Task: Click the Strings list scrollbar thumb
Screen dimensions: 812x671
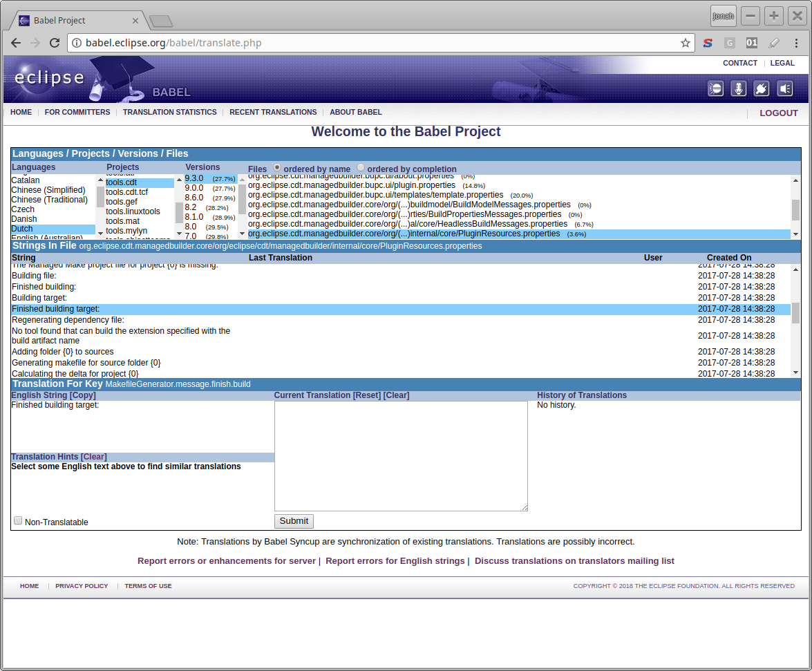Action: 795,313
